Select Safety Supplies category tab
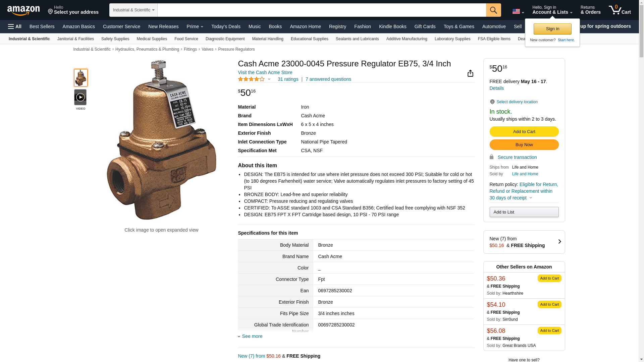Screen dimensions: 644x362 tap(115, 39)
